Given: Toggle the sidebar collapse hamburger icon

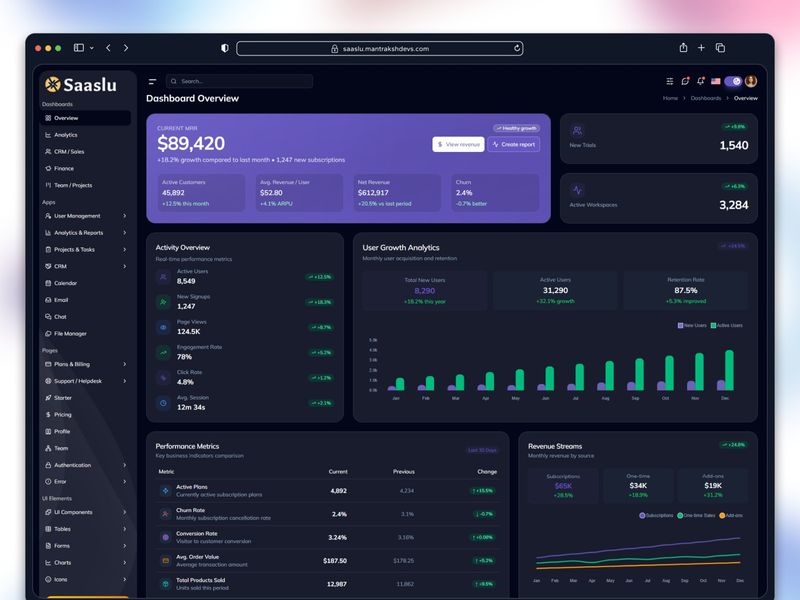Looking at the screenshot, I should 152,82.
